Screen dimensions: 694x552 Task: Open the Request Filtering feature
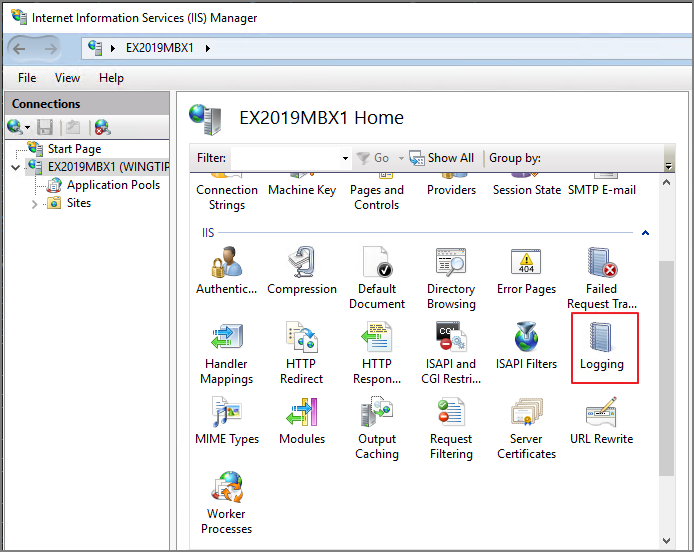[x=451, y=428]
